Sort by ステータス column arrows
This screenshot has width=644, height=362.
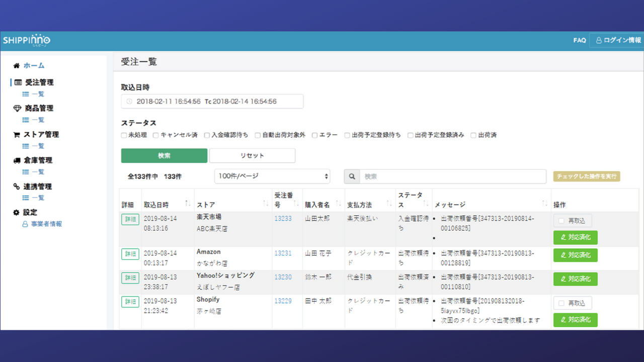pos(427,204)
